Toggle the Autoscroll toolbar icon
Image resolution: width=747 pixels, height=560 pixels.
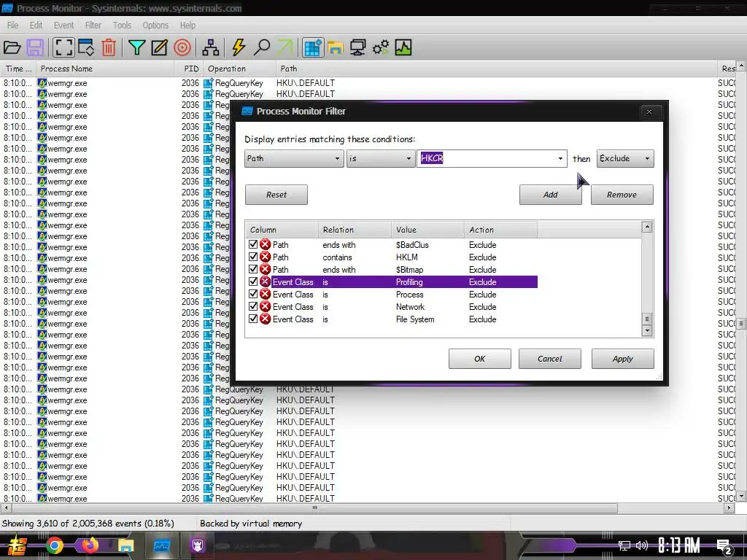(x=86, y=47)
